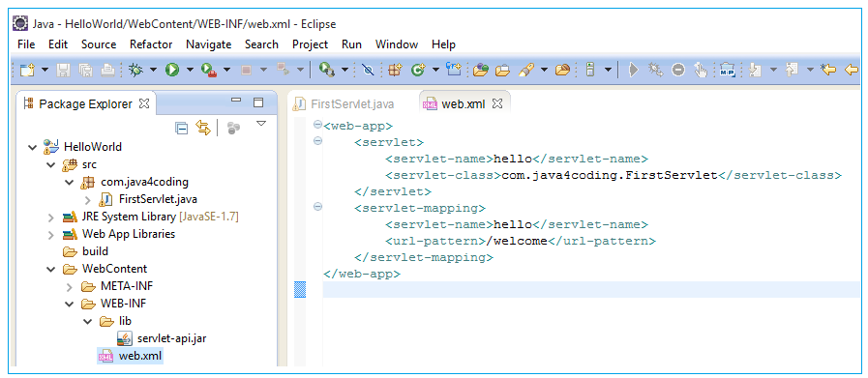The width and height of the screenshot is (868, 378).
Task: Collapse the WebContent folder node
Action: point(51,270)
